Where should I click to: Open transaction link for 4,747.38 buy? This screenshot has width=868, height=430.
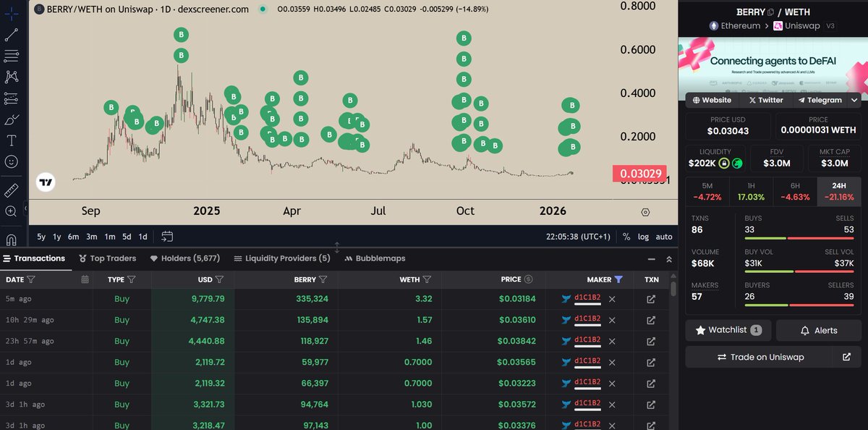point(651,320)
